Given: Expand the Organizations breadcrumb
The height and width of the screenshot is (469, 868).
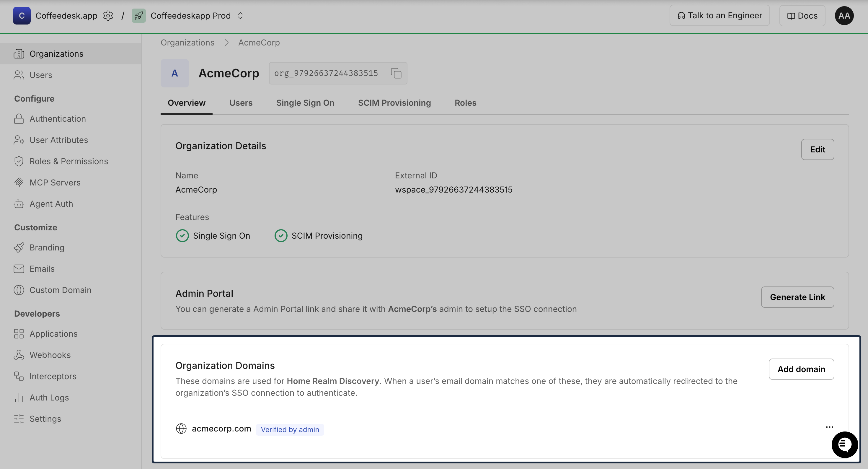Looking at the screenshot, I should [x=187, y=43].
